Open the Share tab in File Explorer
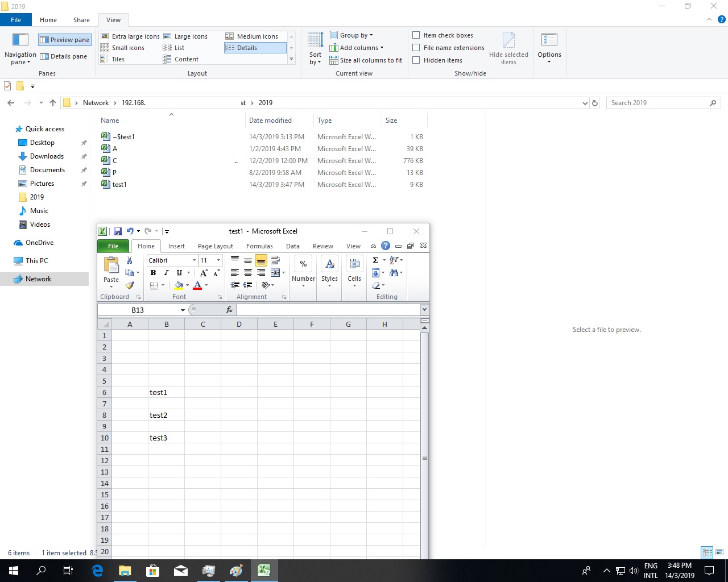This screenshot has height=582, width=728. click(81, 20)
